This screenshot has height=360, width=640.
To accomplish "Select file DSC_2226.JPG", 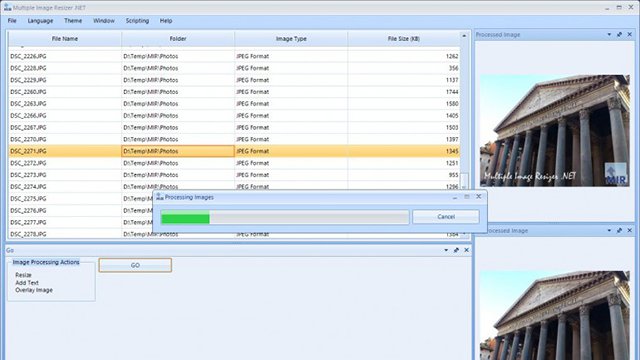I will pos(28,56).
